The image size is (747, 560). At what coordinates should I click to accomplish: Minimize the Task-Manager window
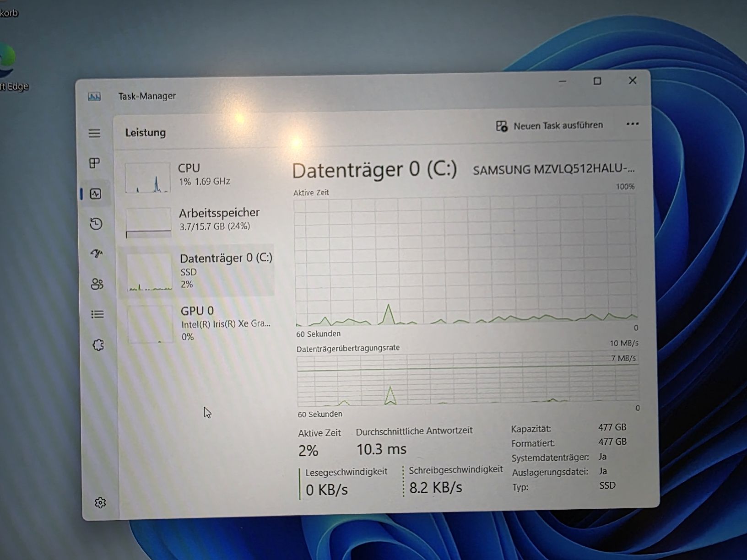[x=563, y=81]
